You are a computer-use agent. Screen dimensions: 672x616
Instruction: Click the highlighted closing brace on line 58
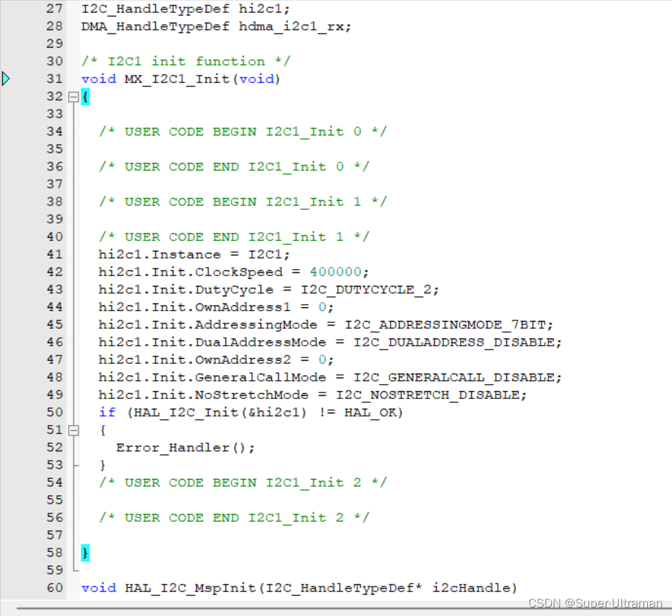84,552
